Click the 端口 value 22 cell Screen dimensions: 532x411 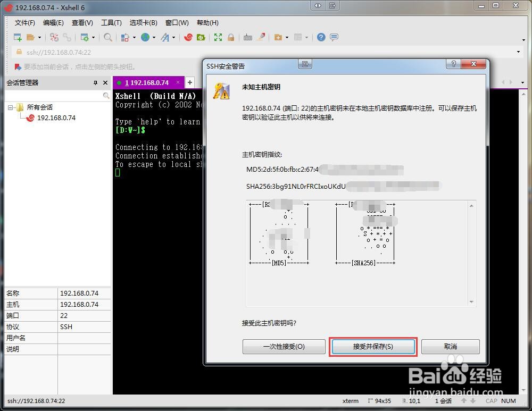pyautogui.click(x=85, y=316)
